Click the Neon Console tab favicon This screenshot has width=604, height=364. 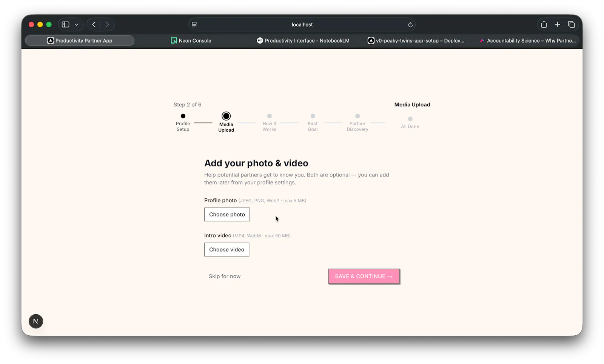point(174,41)
